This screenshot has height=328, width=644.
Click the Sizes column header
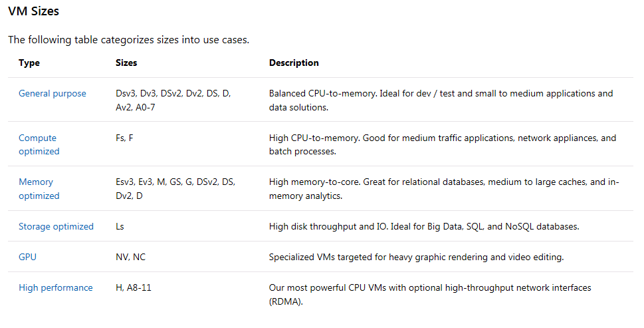tap(126, 63)
